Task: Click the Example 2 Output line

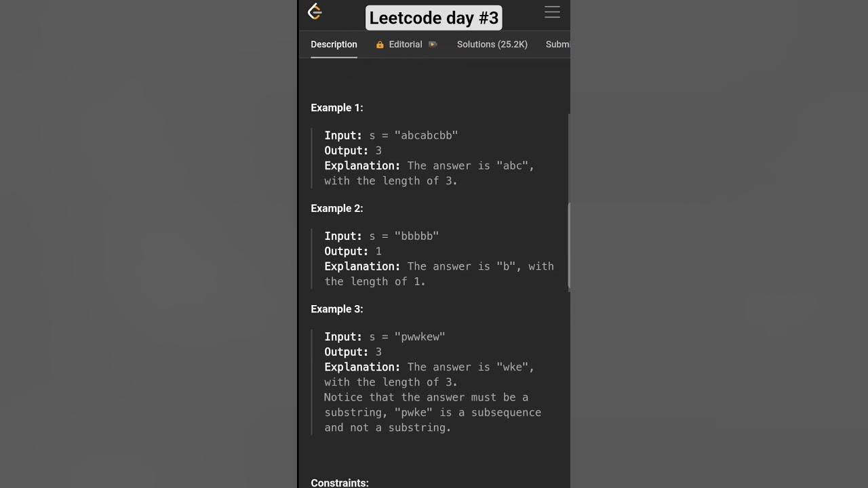Action: click(x=353, y=251)
